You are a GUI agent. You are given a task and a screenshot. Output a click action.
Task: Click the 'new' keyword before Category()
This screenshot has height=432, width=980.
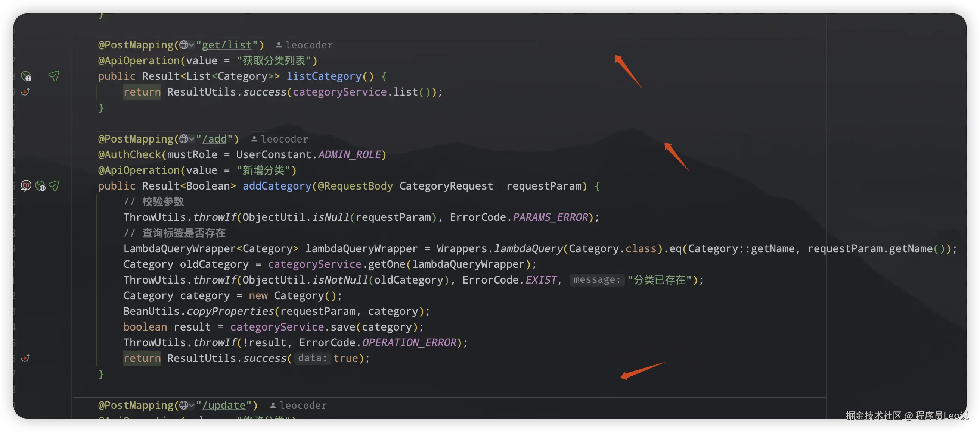pyautogui.click(x=258, y=295)
